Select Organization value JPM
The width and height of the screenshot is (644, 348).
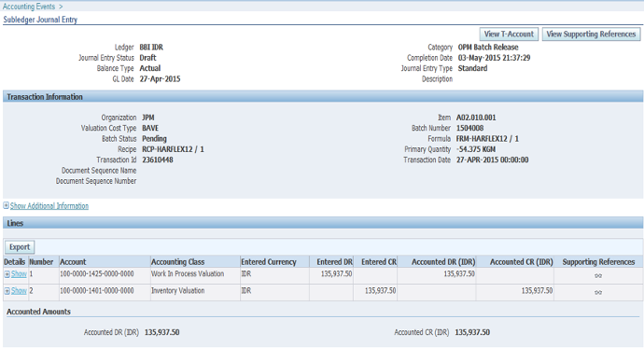[148, 118]
